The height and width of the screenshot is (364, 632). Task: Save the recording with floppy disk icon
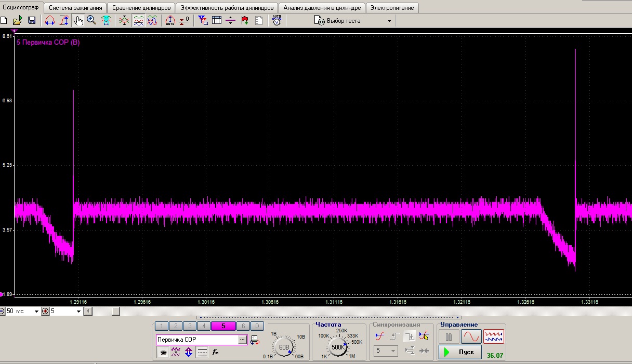click(x=31, y=21)
